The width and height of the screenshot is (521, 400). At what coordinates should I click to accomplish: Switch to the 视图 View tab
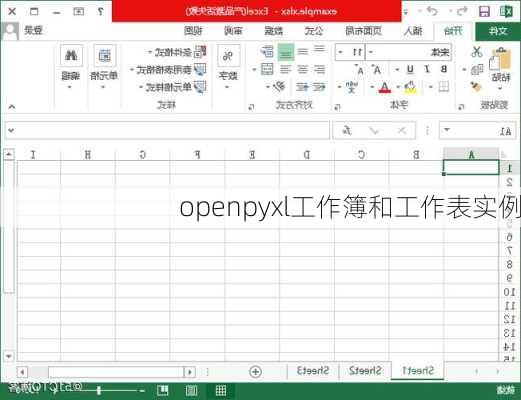pos(193,31)
